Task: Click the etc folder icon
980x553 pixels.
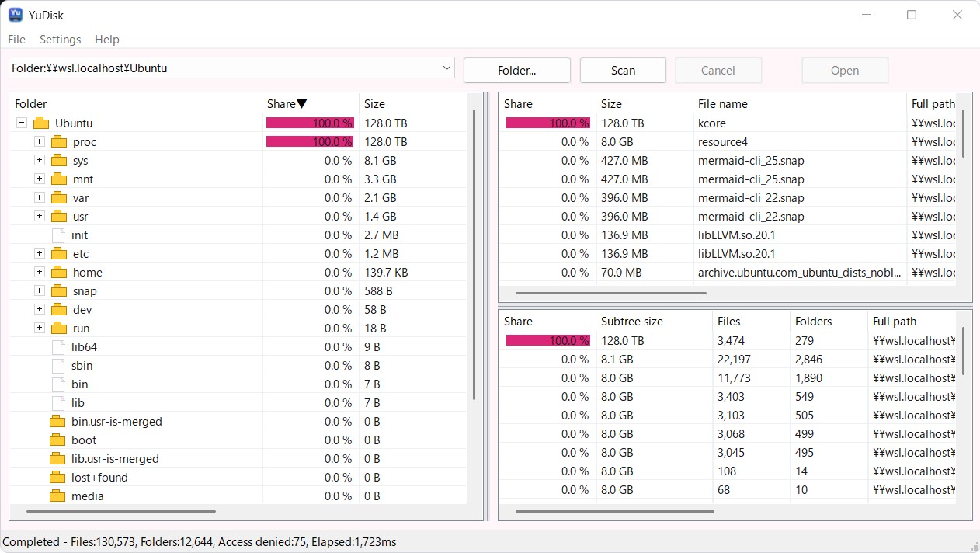Action: (x=59, y=253)
